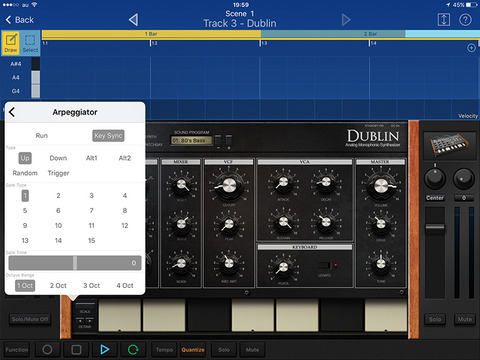Viewport: 480px width, 360px height.
Task: Click the VCA Sustain knob
Action: point(283,221)
